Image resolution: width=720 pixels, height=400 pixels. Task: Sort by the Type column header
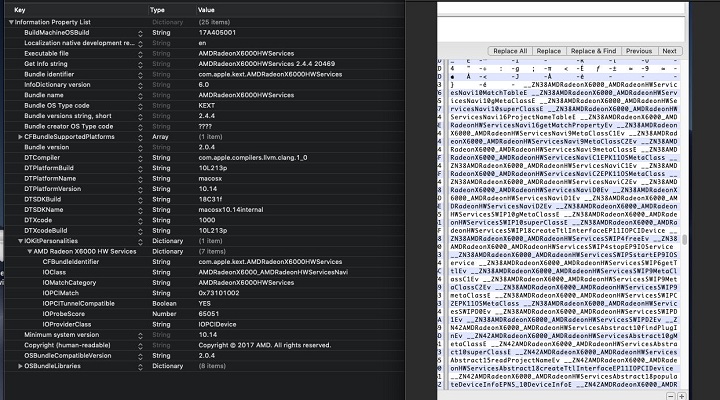tap(157, 10)
